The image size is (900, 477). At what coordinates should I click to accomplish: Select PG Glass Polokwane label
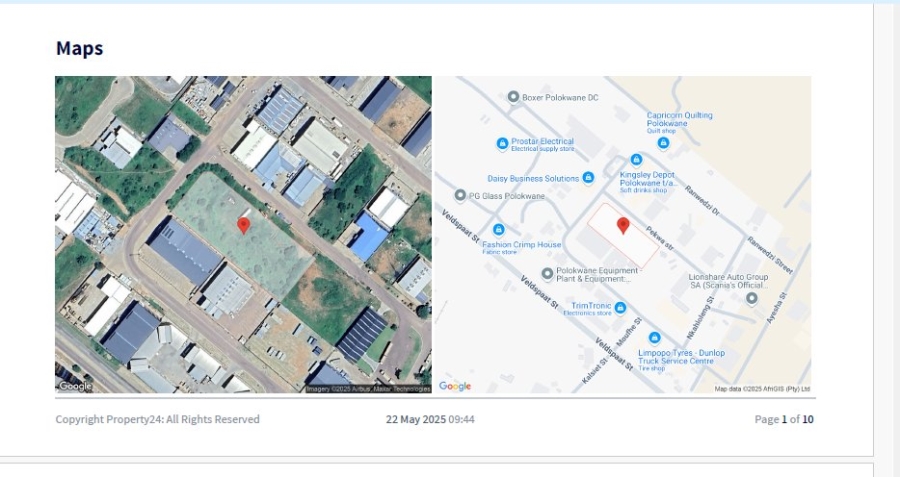tap(507, 196)
